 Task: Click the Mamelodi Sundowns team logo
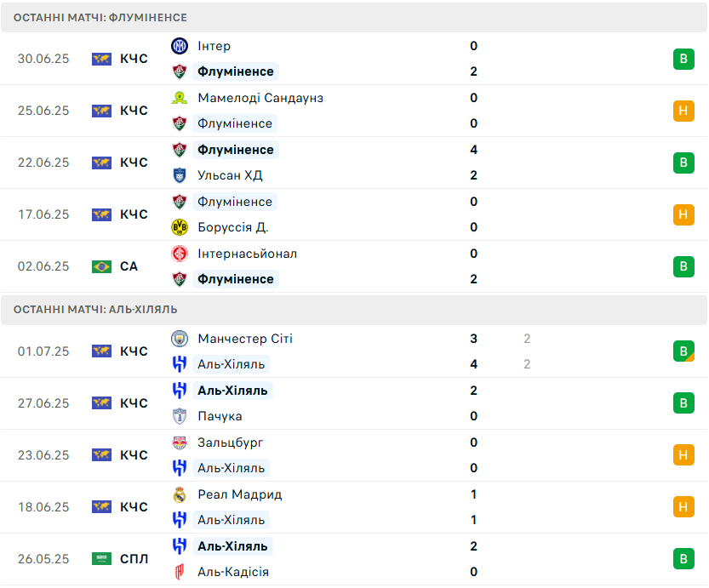[x=180, y=98]
